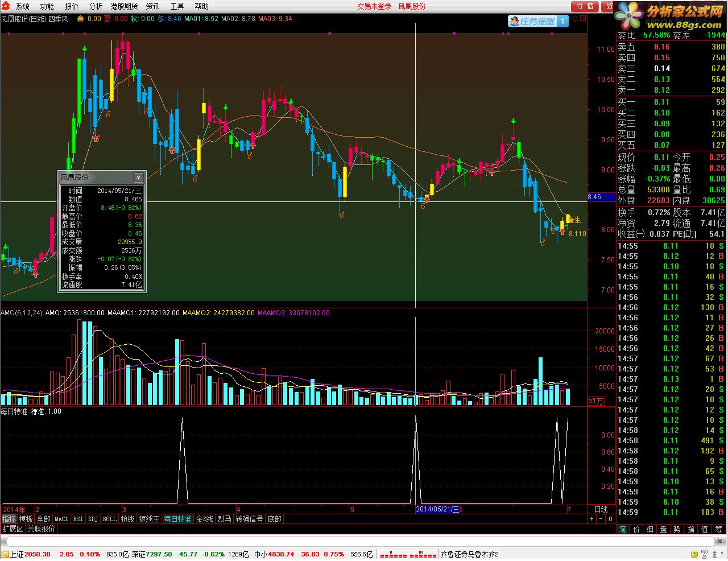
Task: Click the red diamond icon above chart
Action: [x=575, y=18]
